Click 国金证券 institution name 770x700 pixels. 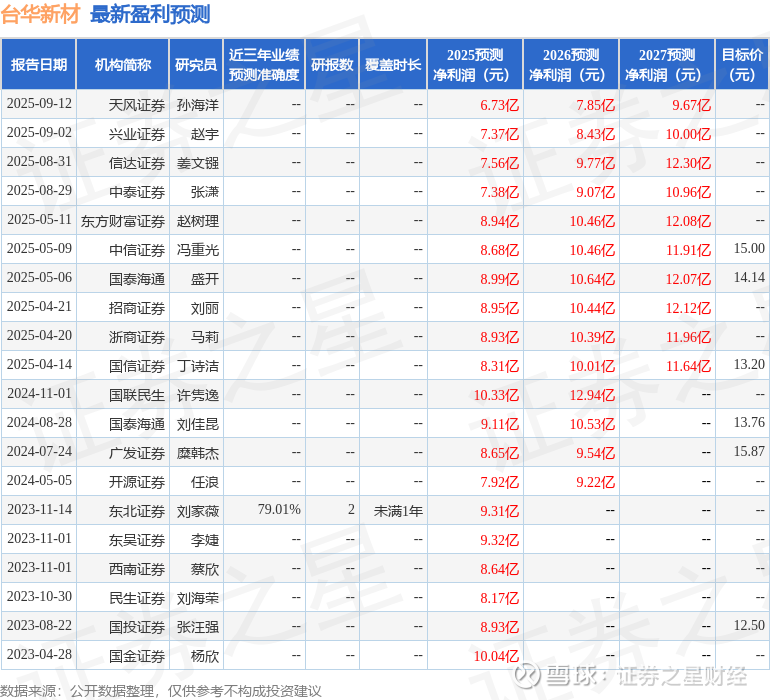[x=137, y=656]
